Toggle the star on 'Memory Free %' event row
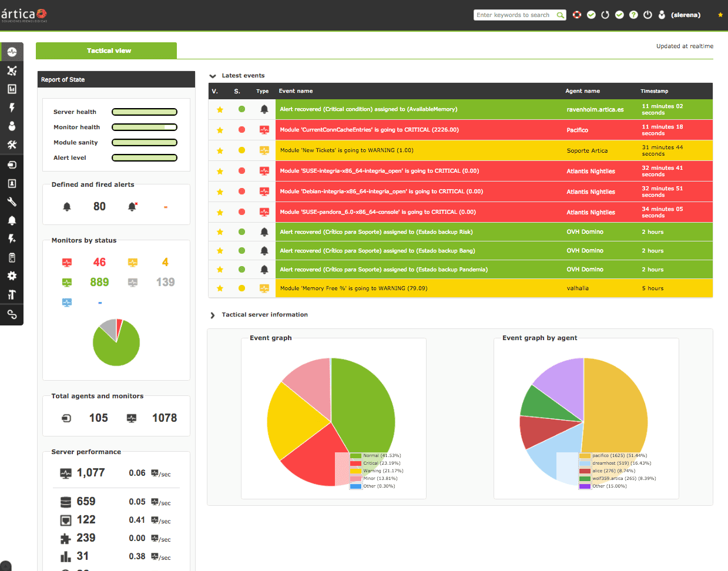Image resolution: width=728 pixels, height=571 pixels. tap(220, 288)
